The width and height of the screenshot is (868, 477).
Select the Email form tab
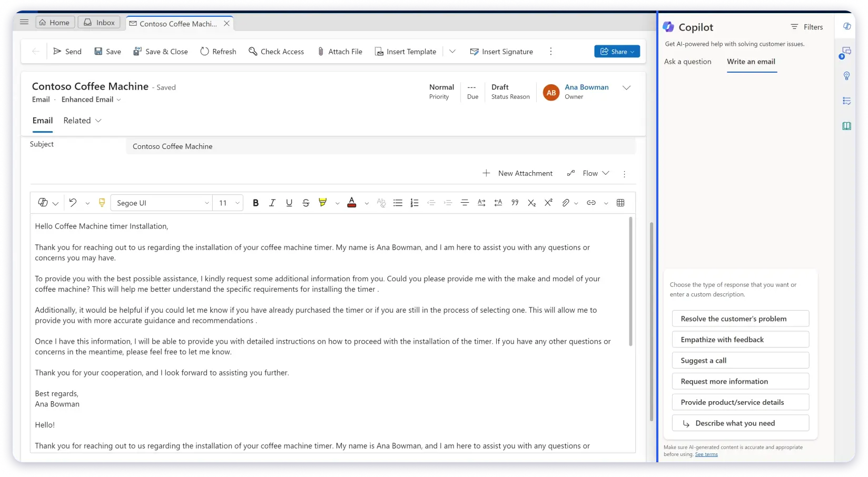tap(43, 121)
